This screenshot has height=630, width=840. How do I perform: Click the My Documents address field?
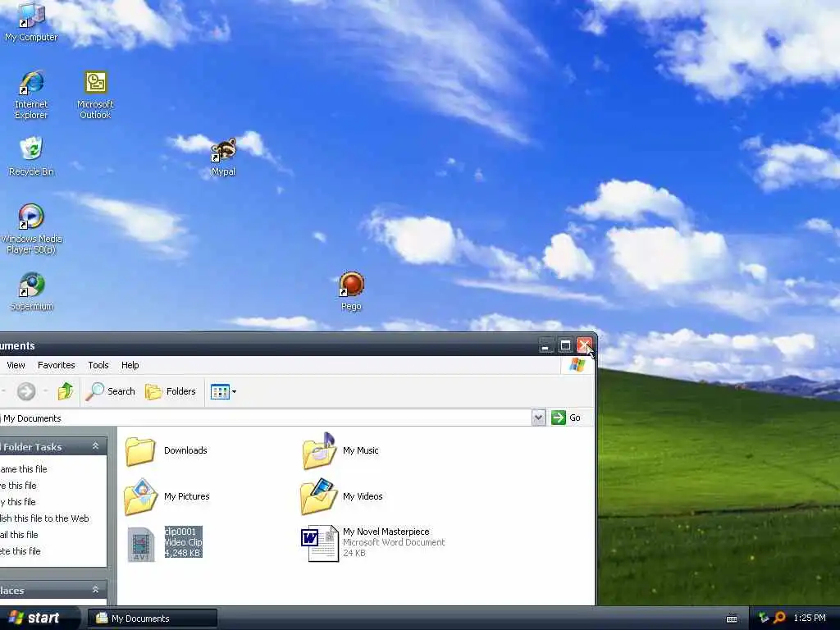point(265,418)
